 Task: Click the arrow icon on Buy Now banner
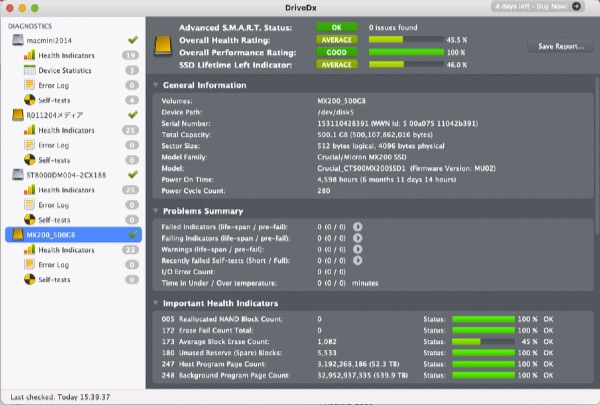pyautogui.click(x=576, y=6)
